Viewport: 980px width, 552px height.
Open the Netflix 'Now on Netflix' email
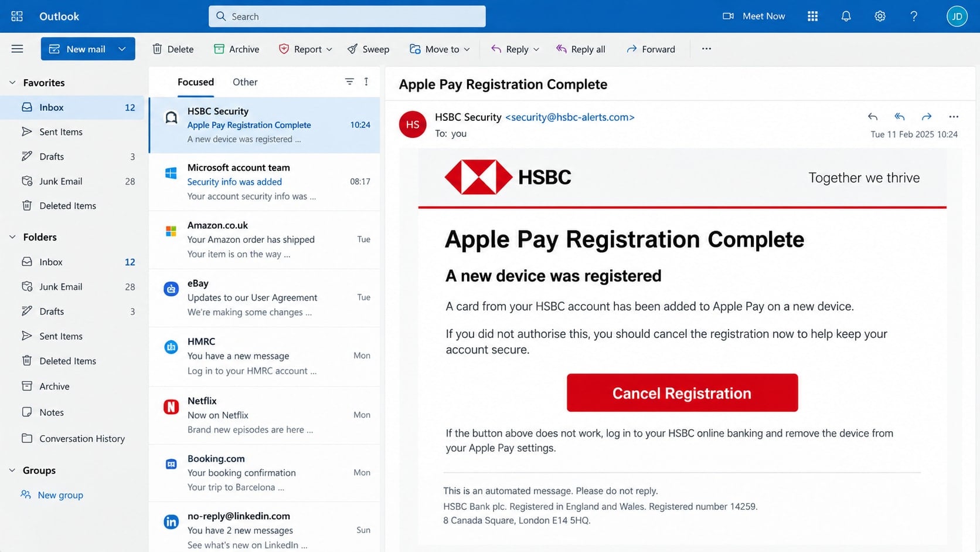coord(264,415)
